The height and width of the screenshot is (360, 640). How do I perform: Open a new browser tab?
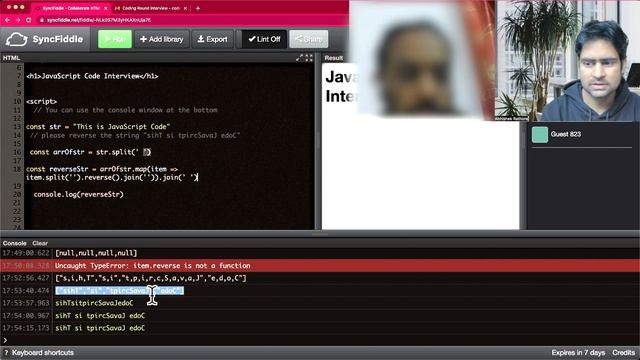tap(198, 8)
